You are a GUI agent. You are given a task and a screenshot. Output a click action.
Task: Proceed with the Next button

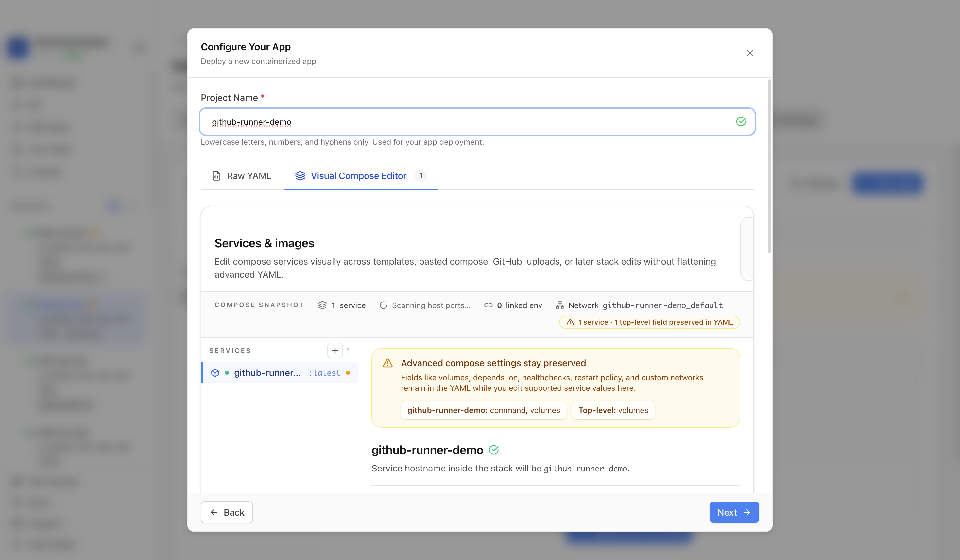pos(734,512)
